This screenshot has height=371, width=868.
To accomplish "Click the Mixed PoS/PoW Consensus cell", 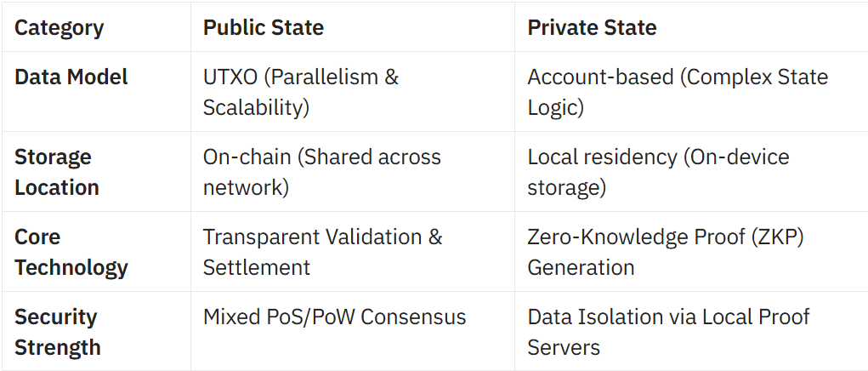I will (x=334, y=317).
